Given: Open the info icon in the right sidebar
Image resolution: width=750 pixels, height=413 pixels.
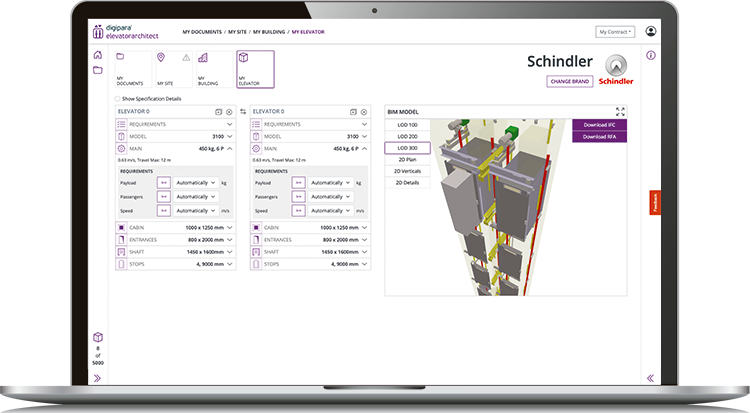Looking at the screenshot, I should 651,56.
